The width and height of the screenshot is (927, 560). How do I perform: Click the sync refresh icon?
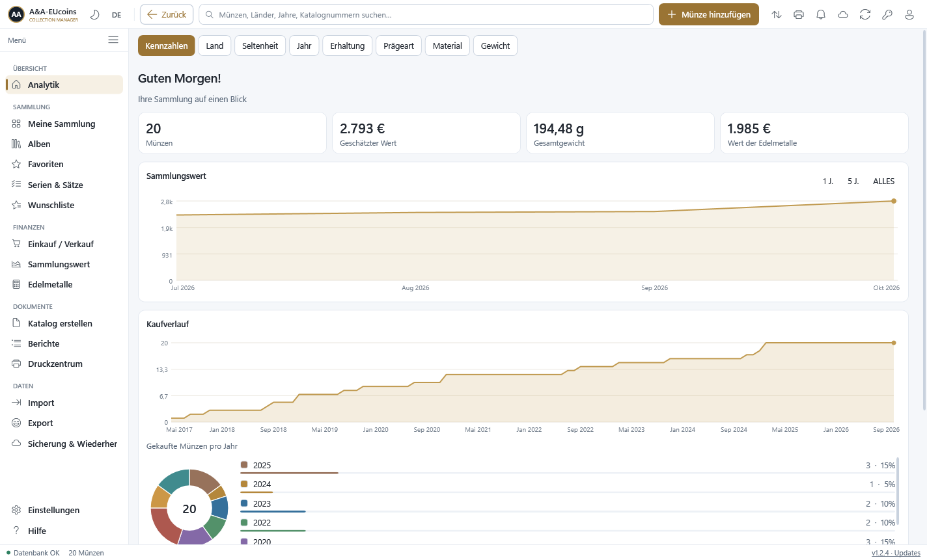[x=865, y=14]
